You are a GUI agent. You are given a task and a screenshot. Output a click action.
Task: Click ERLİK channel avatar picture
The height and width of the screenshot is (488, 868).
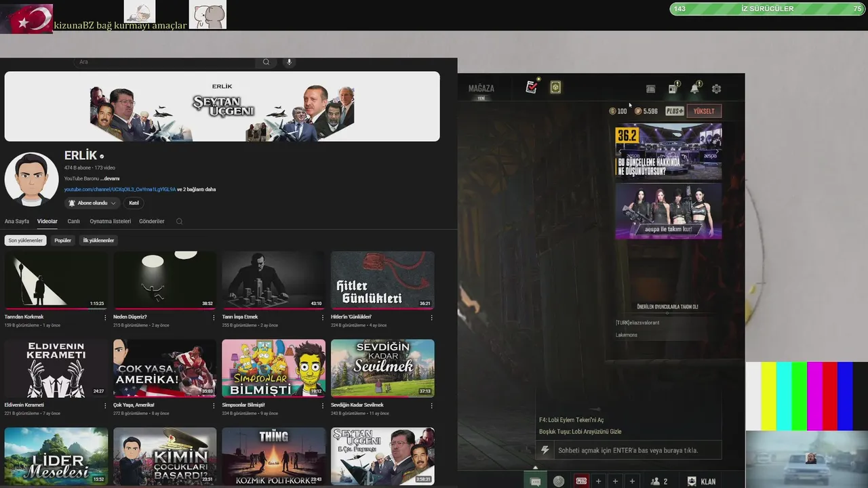(x=31, y=179)
